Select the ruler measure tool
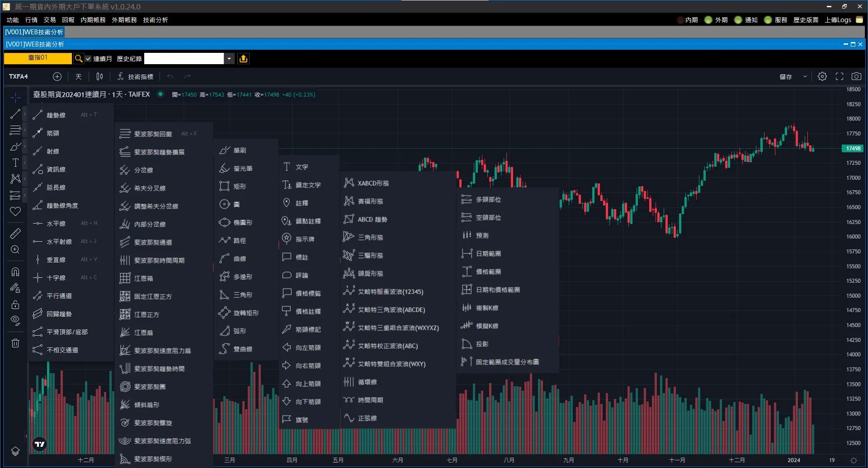This screenshot has height=468, width=868. point(15,234)
